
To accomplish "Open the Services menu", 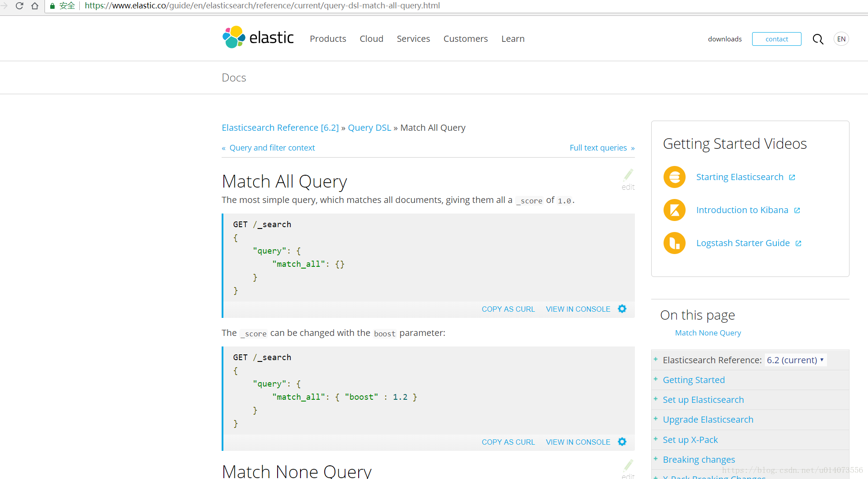I will 413,39.
